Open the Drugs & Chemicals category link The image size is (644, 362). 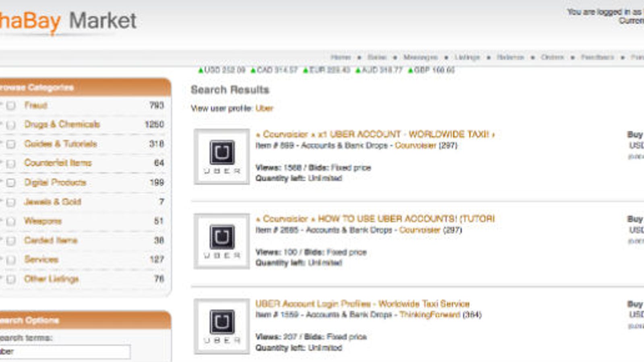(62, 124)
